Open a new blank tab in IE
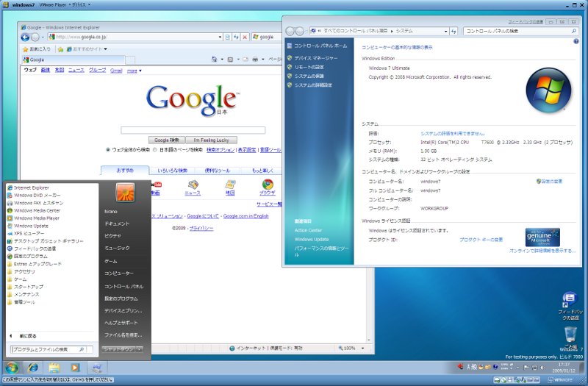This screenshot has height=386, width=588. (130, 60)
